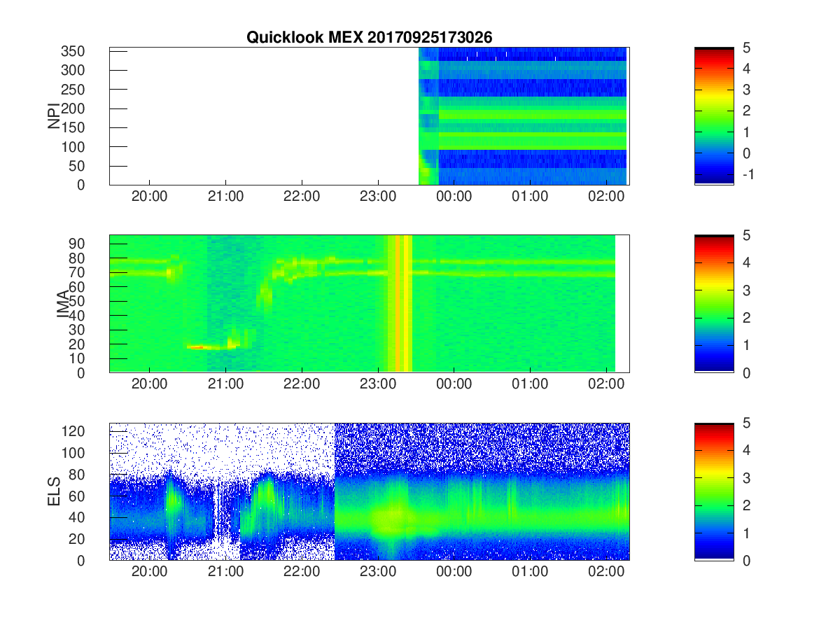This screenshot has width=840, height=630.
Task: Click the 0 label on IMA colorbar
Action: (x=746, y=372)
